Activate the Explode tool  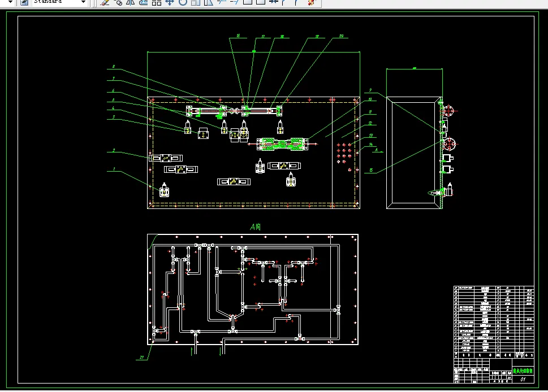tap(310, 2)
